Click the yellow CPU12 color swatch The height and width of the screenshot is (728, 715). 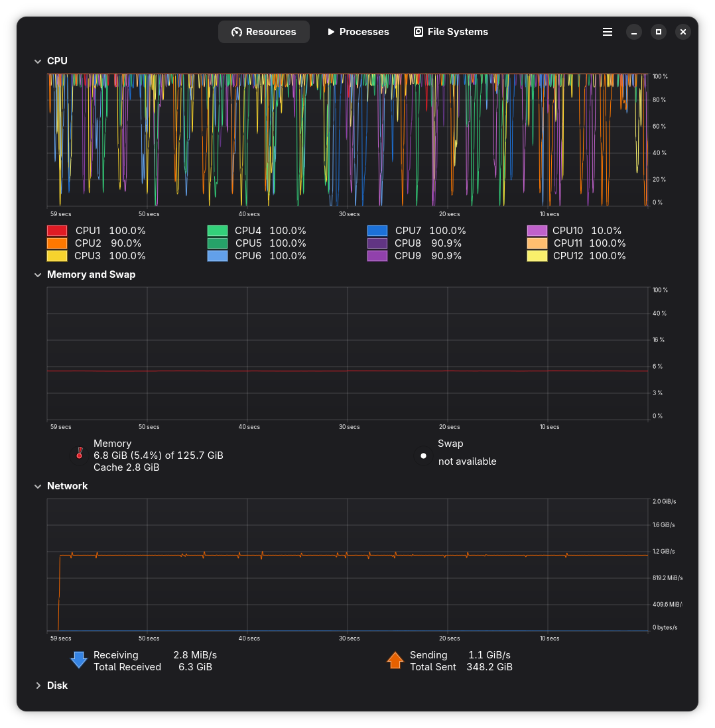coord(537,256)
